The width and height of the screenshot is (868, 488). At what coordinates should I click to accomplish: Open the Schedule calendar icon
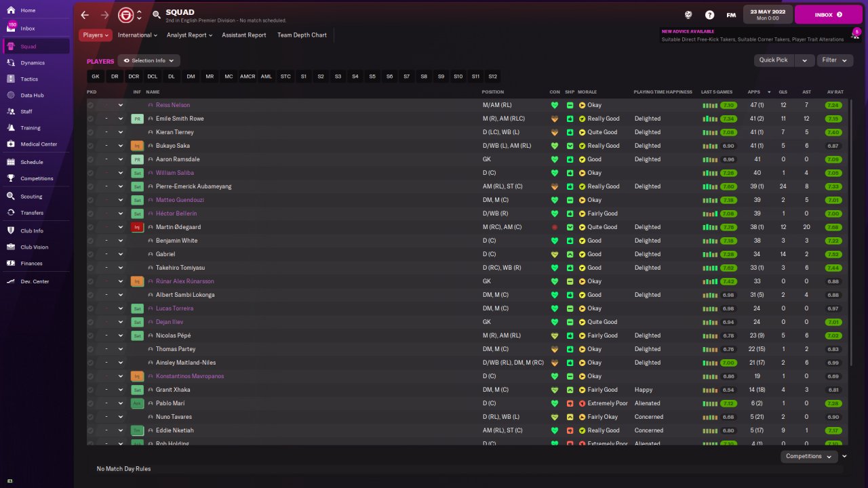point(11,162)
